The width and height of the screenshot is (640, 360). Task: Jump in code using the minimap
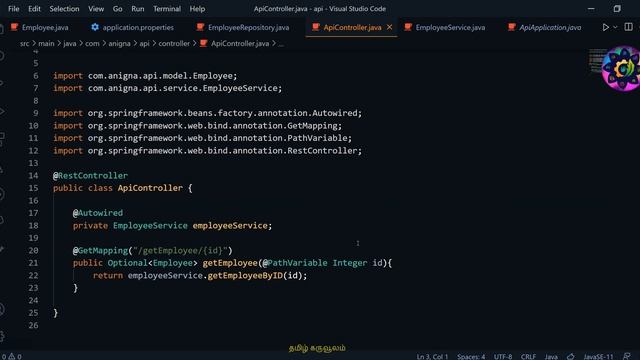coord(598,61)
